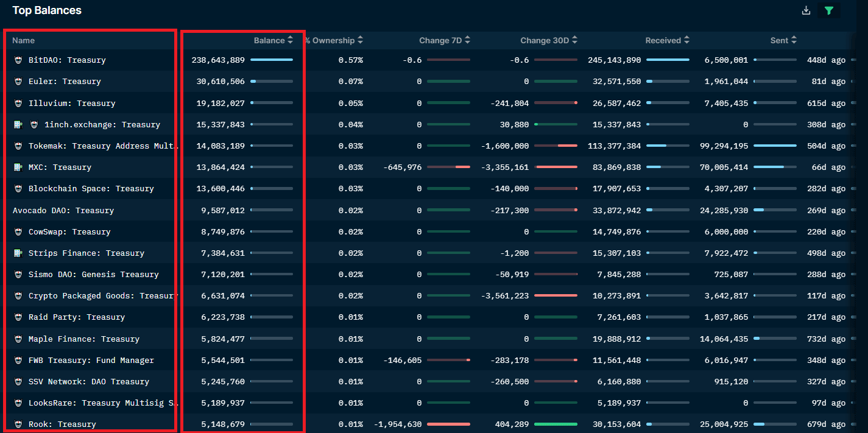Click the sent value "99,294,195"

tap(724, 146)
